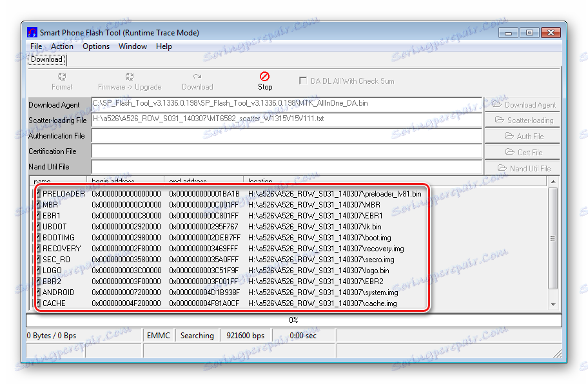Screen dimensions: 588x384
Task: Click the Nand Util File input field
Action: click(286, 167)
